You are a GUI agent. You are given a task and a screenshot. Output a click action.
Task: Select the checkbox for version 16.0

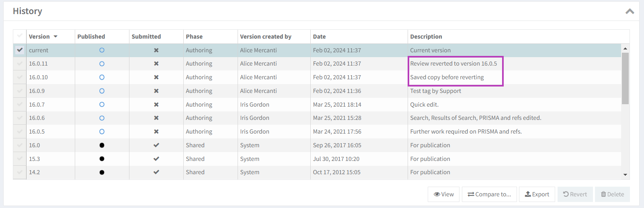(20, 145)
